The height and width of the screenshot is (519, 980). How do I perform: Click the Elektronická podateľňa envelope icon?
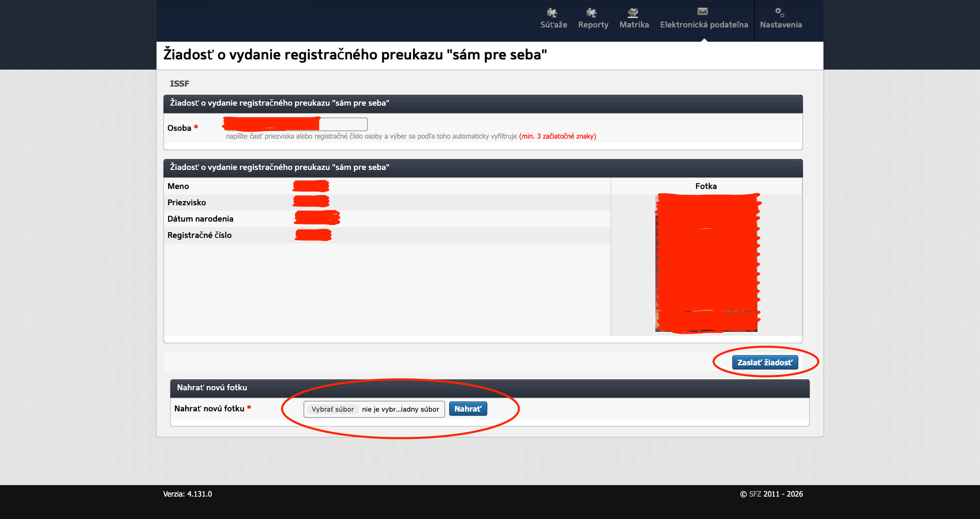click(x=703, y=11)
